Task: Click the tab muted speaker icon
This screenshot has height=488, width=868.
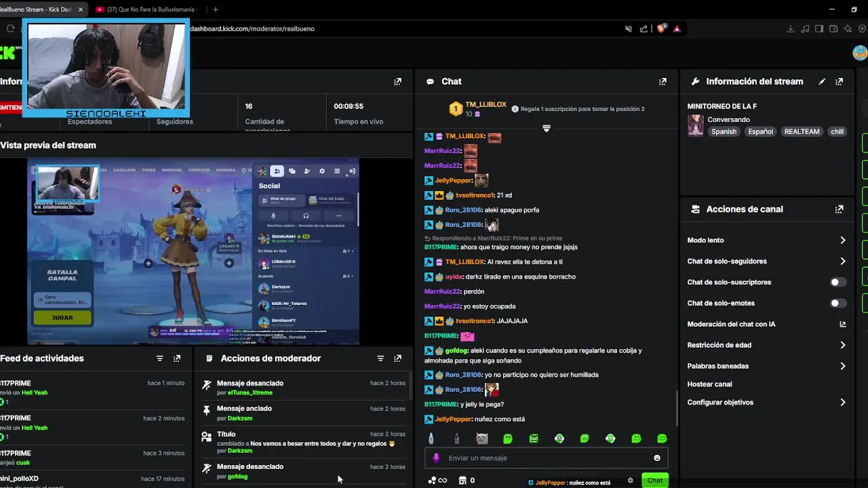Action: pos(628,28)
